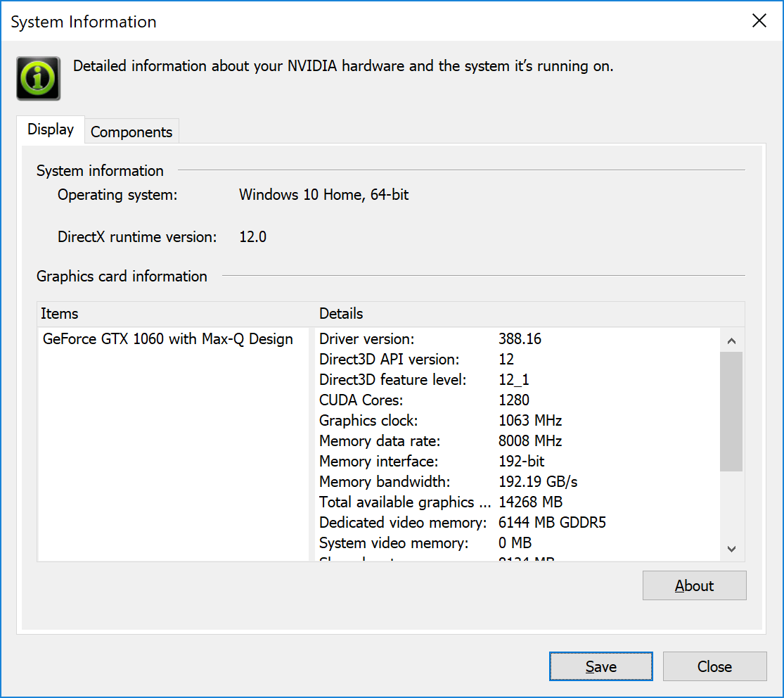The width and height of the screenshot is (784, 698).
Task: Click the Details column header
Action: 530,314
